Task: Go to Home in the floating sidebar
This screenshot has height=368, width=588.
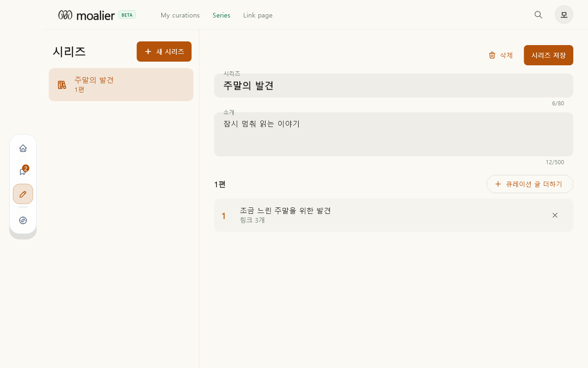Action: [x=23, y=148]
